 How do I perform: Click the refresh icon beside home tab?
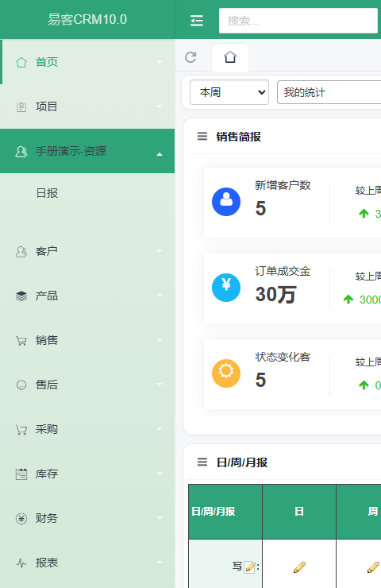pos(190,57)
